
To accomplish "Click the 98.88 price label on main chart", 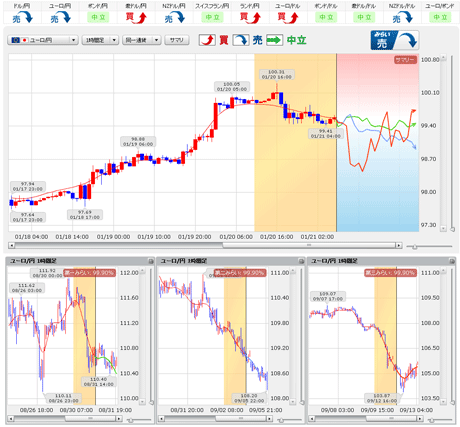I will (138, 142).
